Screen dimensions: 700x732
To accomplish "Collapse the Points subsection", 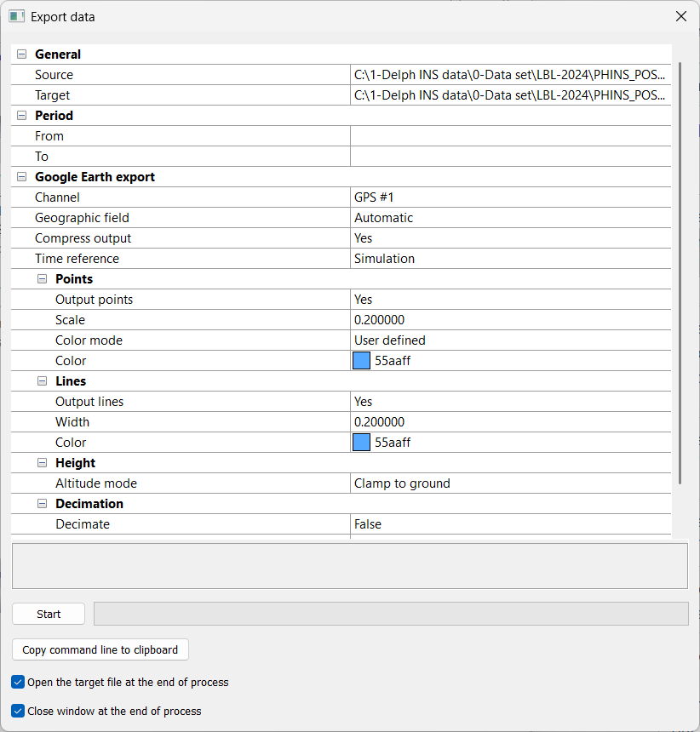I will pos(43,279).
